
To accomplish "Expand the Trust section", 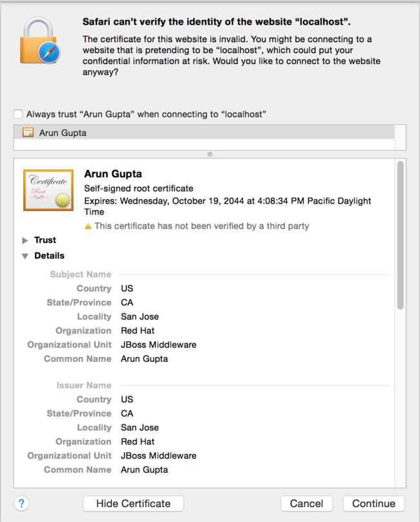I will click(25, 241).
